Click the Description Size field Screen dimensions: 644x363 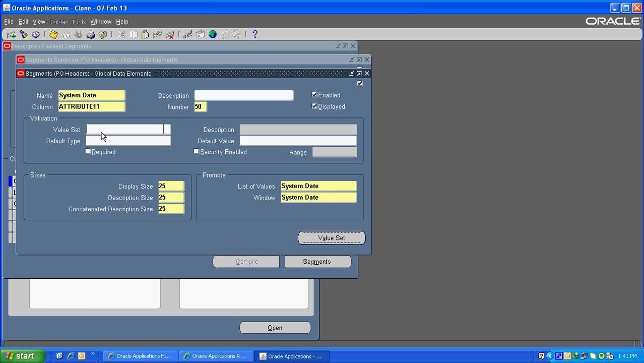pyautogui.click(x=171, y=197)
